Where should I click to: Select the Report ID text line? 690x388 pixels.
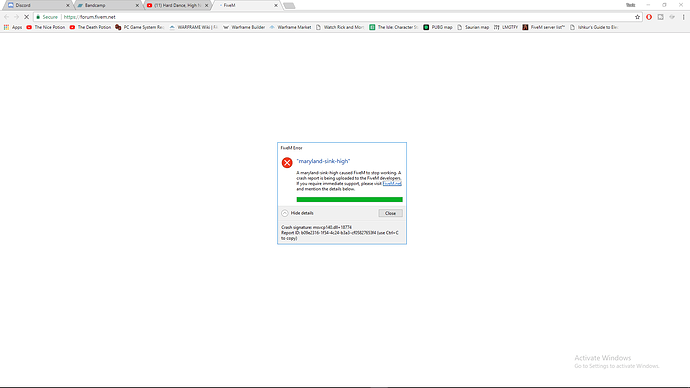coord(340,235)
